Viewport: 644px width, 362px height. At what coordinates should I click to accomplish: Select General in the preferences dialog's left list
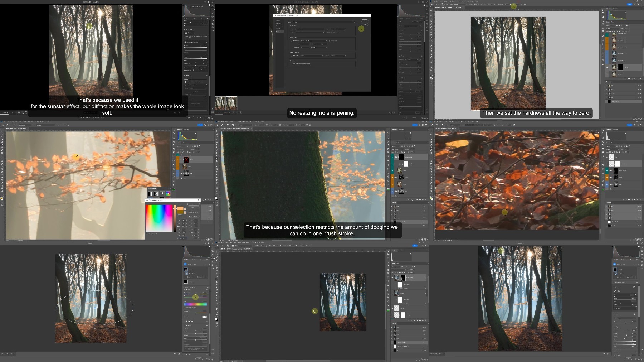point(278,21)
